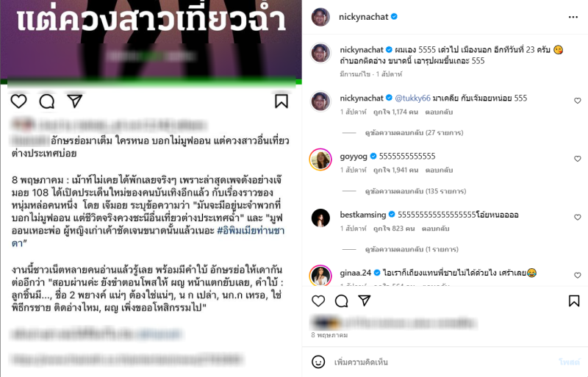Viewport: 588px width, 377px height.
Task: Like nickynachat's reply to tukky66
Action: (578, 101)
